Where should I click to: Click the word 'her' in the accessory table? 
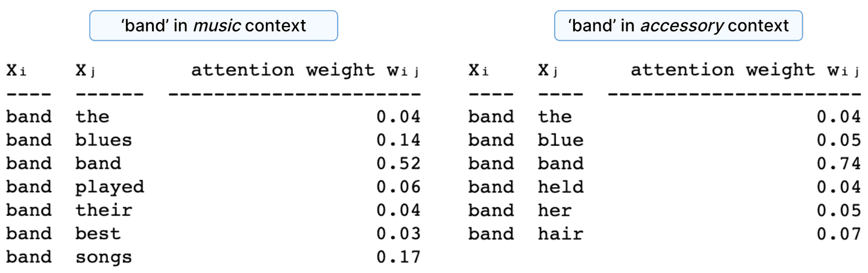555,210
